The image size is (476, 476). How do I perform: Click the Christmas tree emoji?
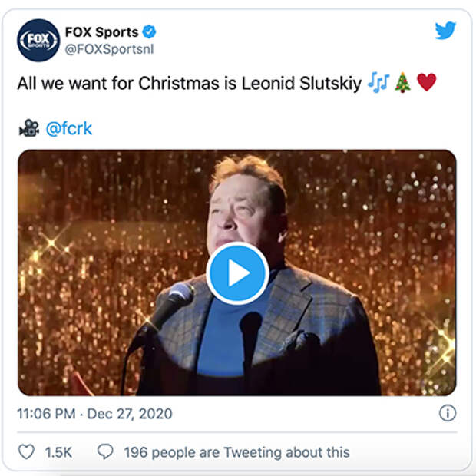pos(402,83)
